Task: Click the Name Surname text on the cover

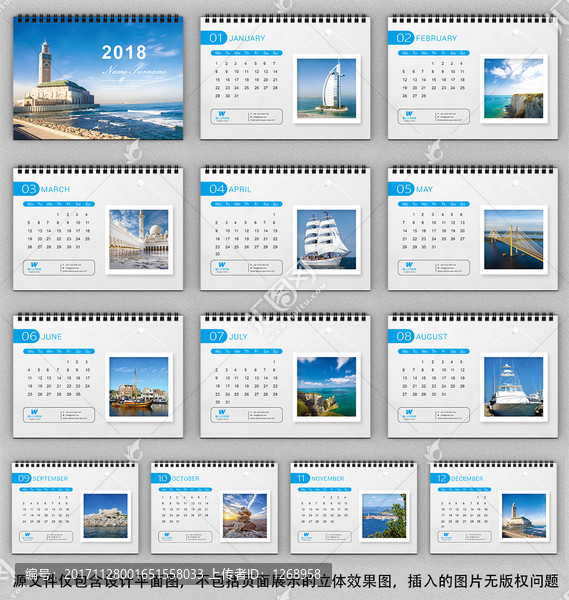Action: click(x=135, y=70)
